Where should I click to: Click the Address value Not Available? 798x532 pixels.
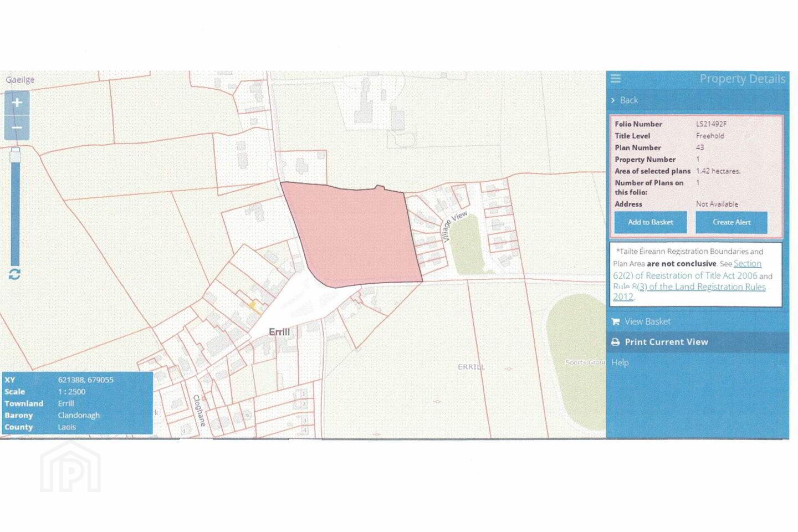[717, 204]
